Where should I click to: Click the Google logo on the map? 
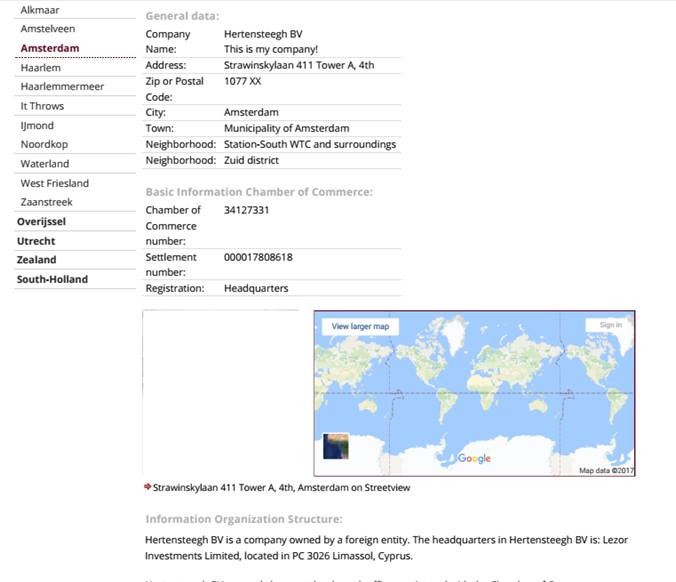pyautogui.click(x=474, y=458)
